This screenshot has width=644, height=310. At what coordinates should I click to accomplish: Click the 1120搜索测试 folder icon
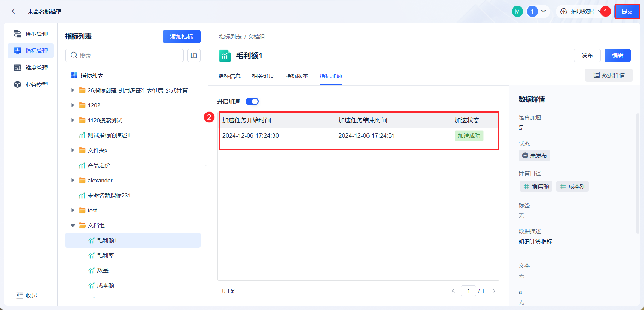tap(82, 120)
